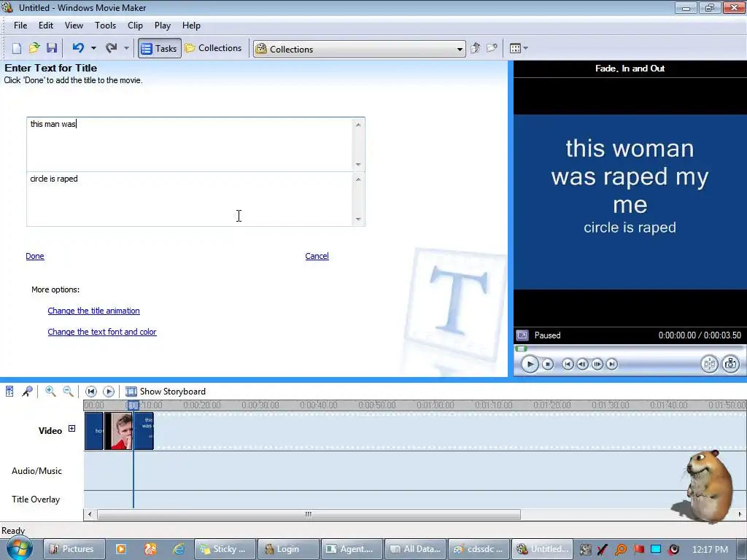Zoom out on the timeline
747x560 pixels.
(x=68, y=392)
